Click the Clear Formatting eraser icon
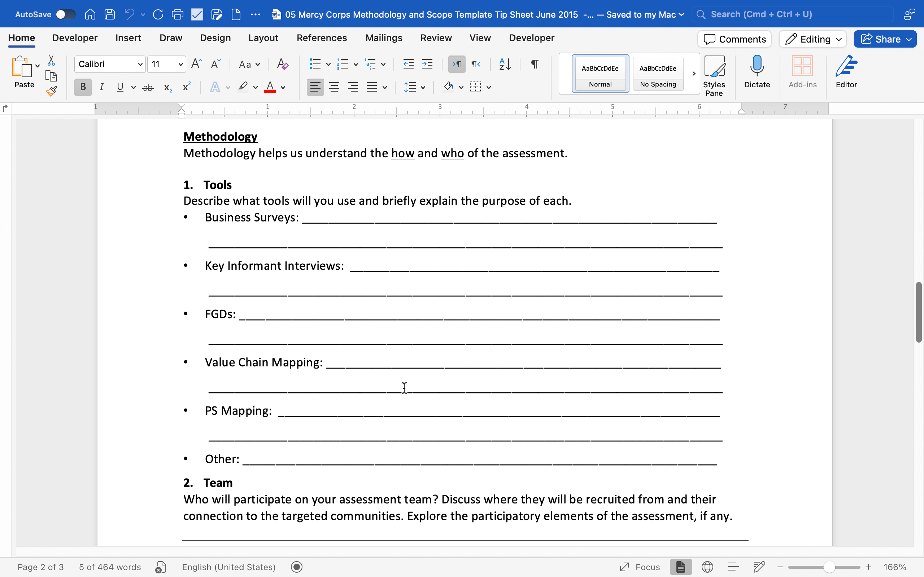The width and height of the screenshot is (924, 577). click(283, 64)
